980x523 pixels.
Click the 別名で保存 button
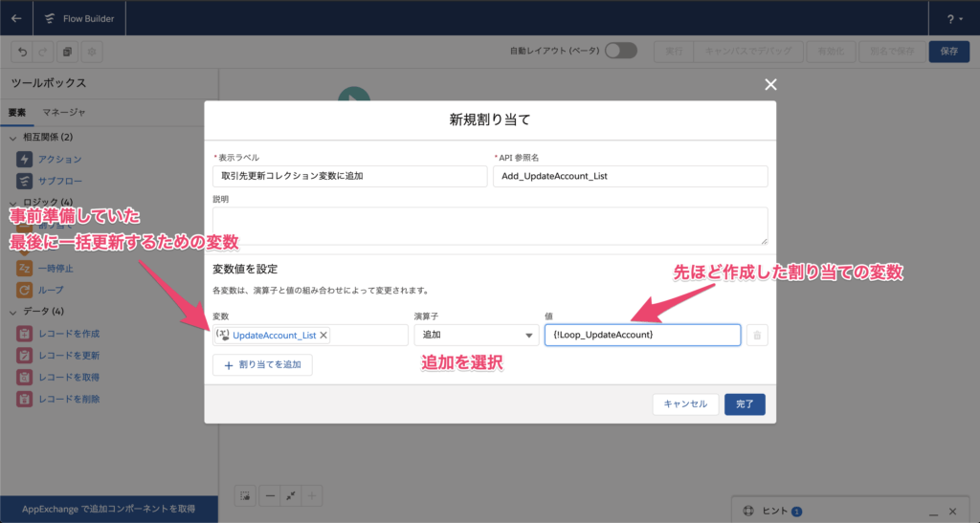click(892, 52)
